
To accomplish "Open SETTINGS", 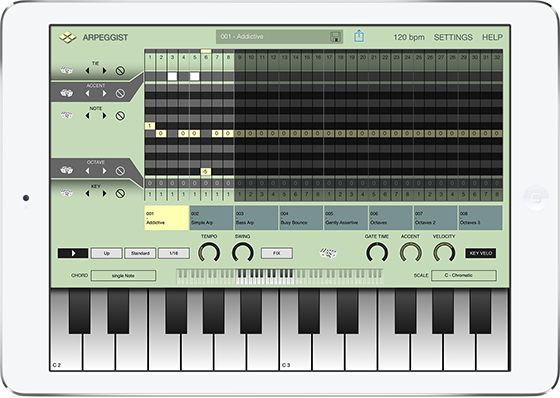I will [x=453, y=37].
